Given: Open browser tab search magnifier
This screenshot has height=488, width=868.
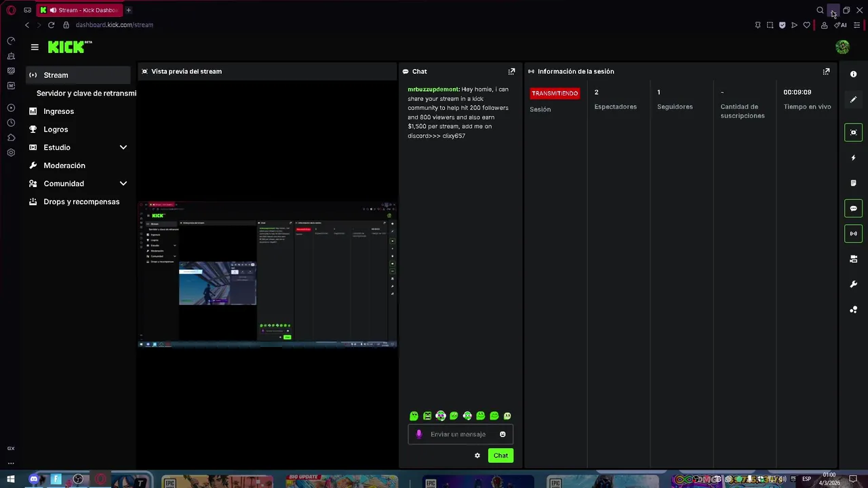Looking at the screenshot, I should click(x=820, y=10).
